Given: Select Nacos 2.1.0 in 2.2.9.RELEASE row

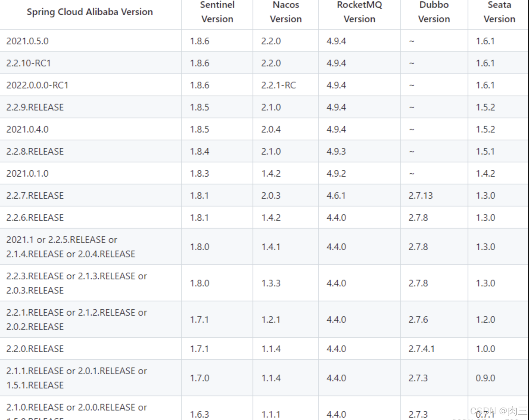Looking at the screenshot, I should click(271, 107).
